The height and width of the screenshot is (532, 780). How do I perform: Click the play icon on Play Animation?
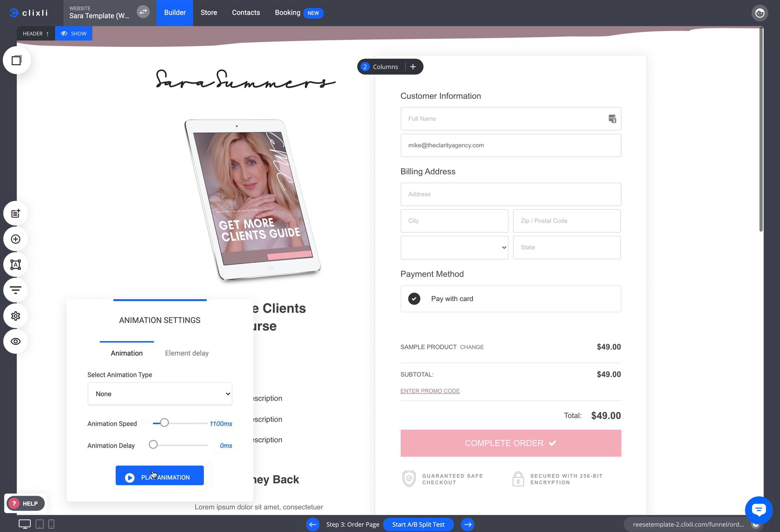pyautogui.click(x=130, y=477)
